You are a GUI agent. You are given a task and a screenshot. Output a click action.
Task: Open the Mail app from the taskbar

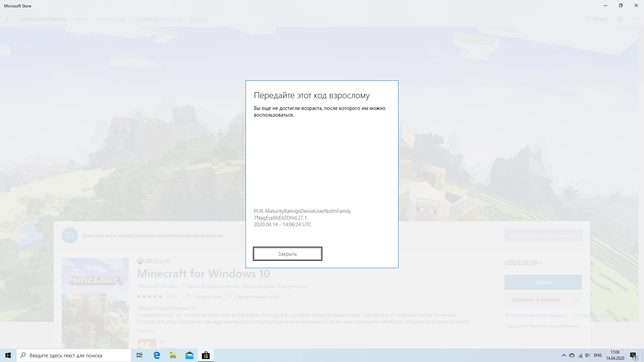tap(189, 355)
